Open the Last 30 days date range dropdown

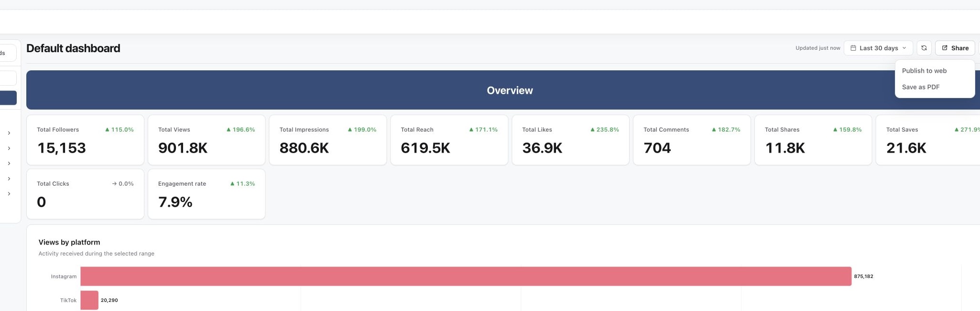878,48
